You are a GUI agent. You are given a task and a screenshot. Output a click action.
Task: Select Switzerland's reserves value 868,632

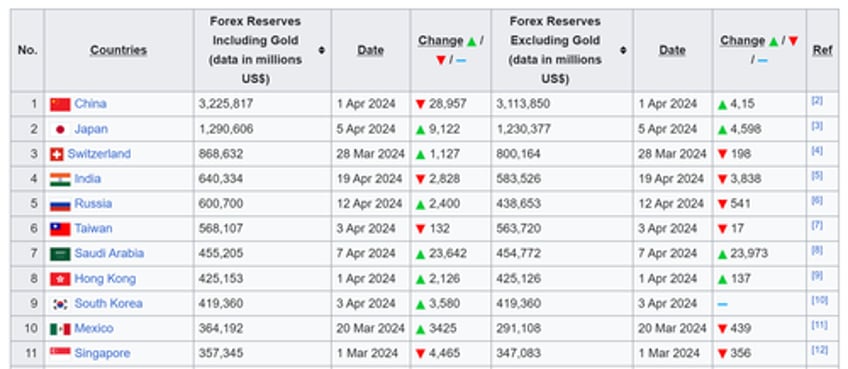[x=221, y=154]
